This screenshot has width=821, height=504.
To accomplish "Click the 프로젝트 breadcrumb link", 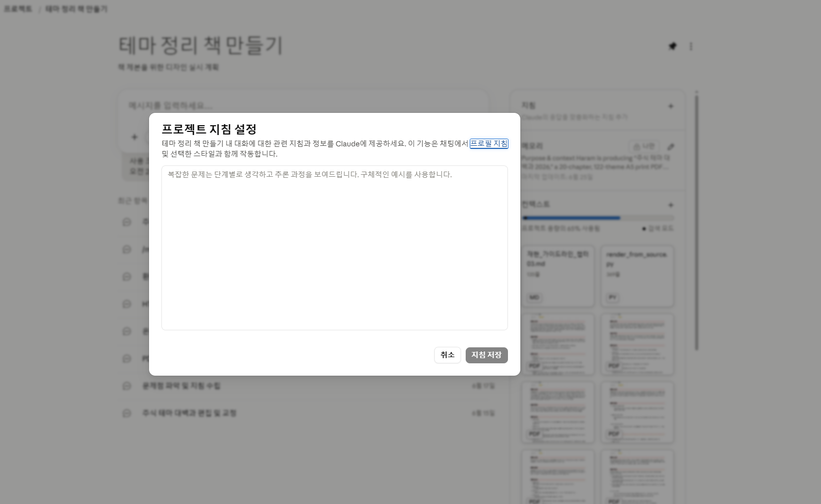I will click(18, 9).
